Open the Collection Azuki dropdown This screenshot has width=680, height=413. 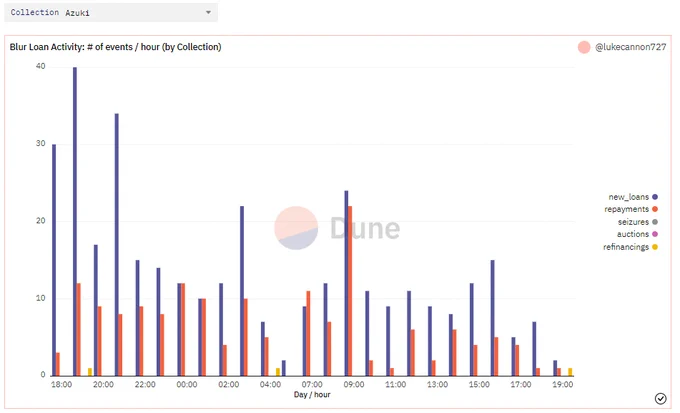tap(111, 13)
